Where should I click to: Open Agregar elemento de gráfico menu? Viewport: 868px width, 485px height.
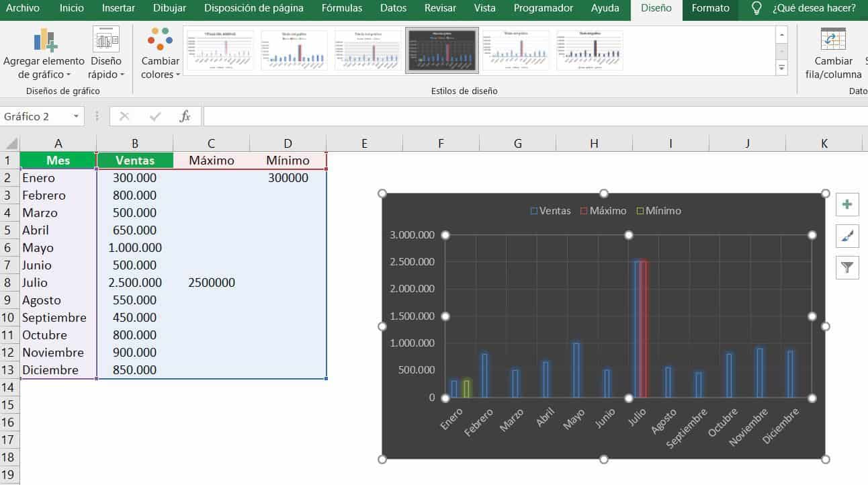44,54
